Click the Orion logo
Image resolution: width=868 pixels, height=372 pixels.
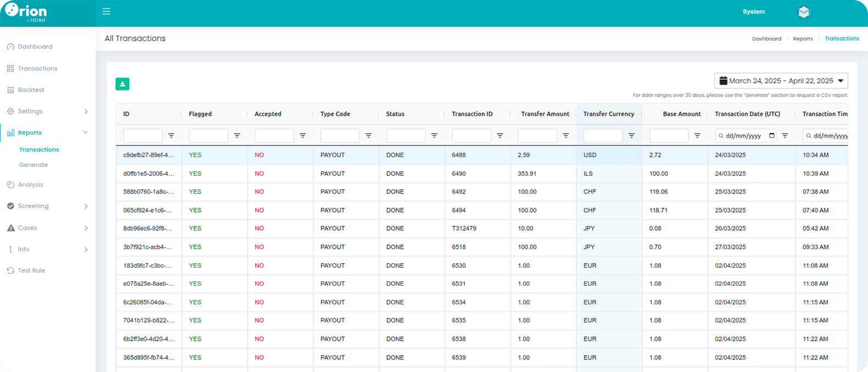26,12
